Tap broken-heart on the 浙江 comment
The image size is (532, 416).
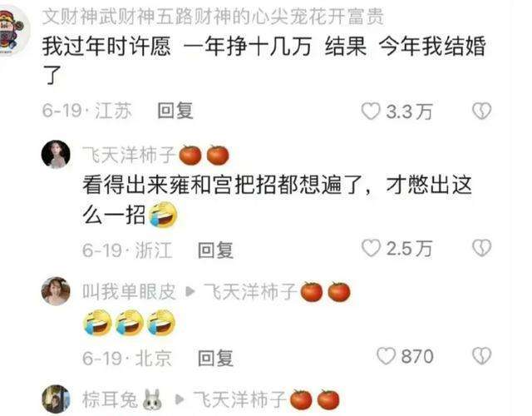482,248
